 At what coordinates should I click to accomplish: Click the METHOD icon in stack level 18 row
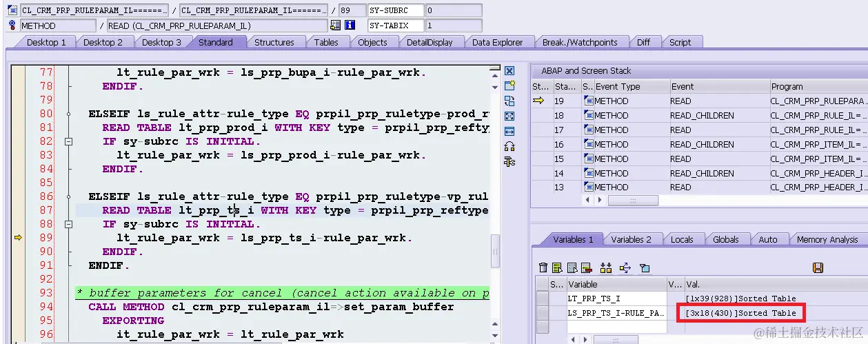coord(588,115)
